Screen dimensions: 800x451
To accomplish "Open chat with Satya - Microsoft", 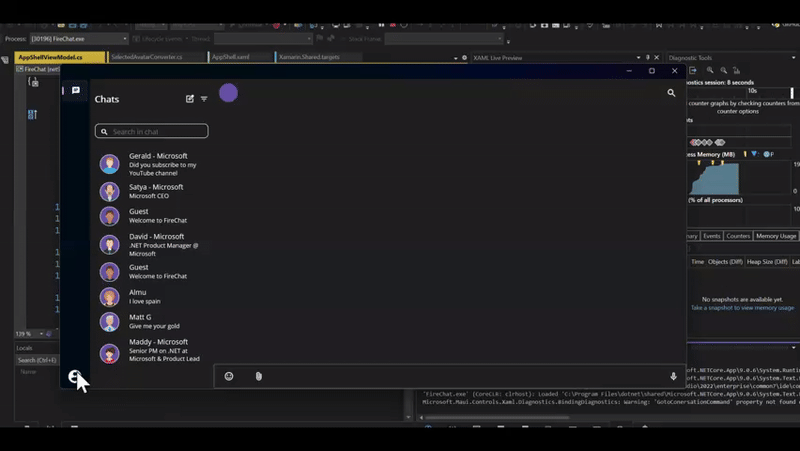I will click(x=151, y=191).
